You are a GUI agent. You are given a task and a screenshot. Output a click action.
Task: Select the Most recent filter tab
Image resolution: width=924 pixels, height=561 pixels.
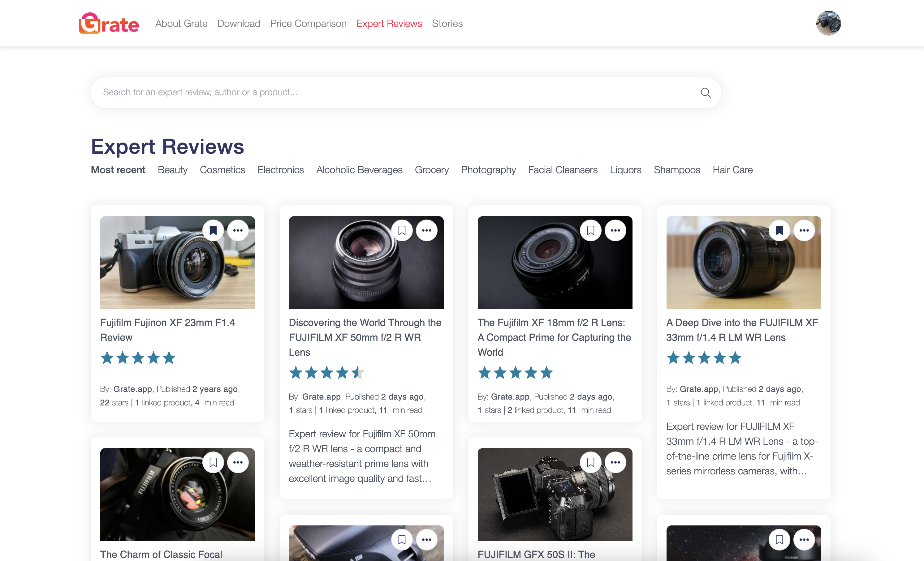118,170
